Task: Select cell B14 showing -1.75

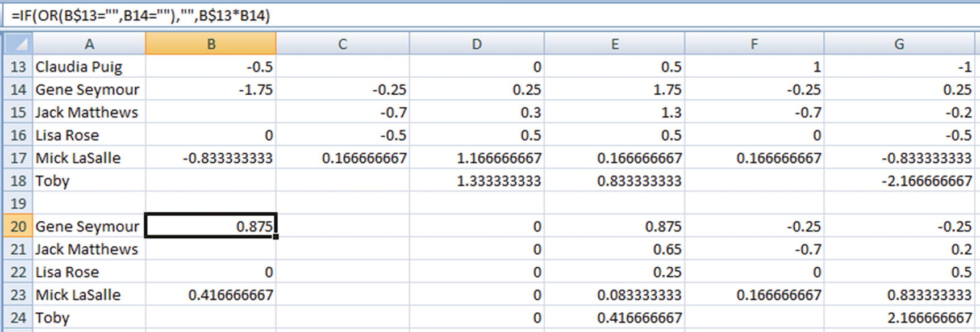Action: click(x=211, y=90)
